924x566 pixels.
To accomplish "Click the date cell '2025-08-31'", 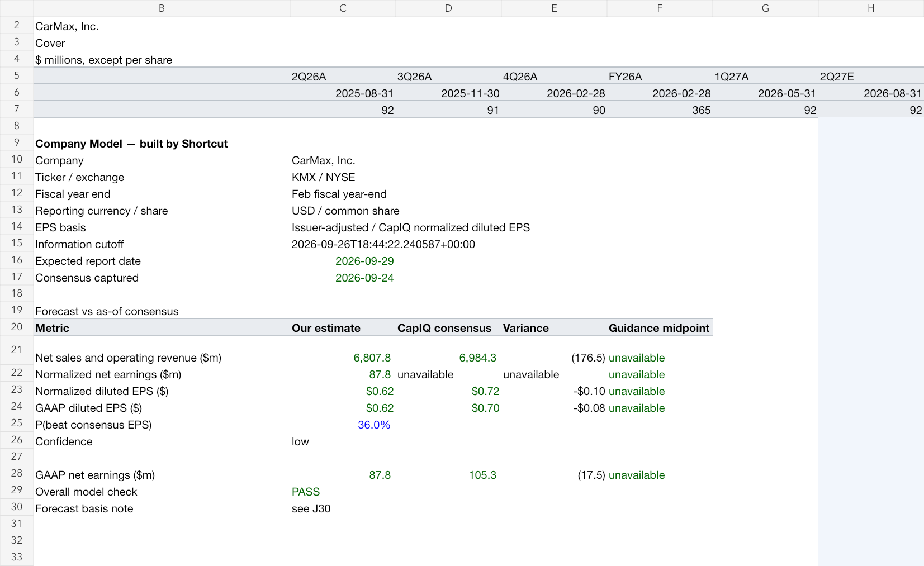I will (x=343, y=93).
